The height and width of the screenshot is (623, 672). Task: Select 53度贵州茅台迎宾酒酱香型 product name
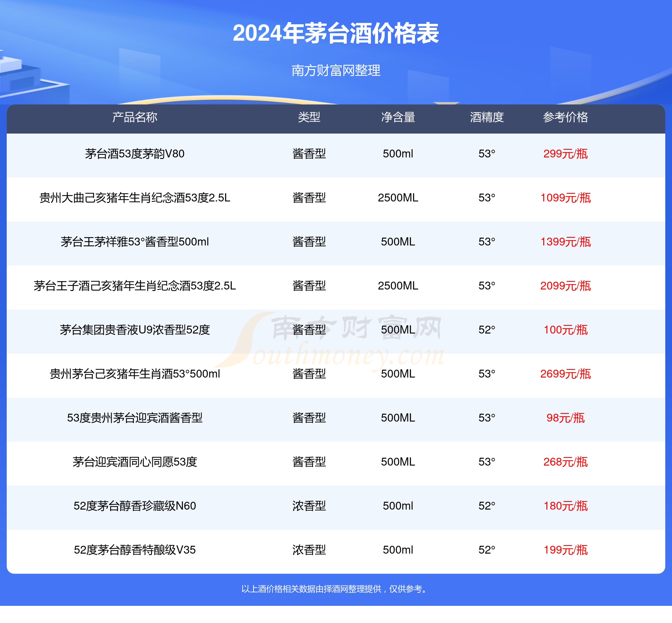135,418
